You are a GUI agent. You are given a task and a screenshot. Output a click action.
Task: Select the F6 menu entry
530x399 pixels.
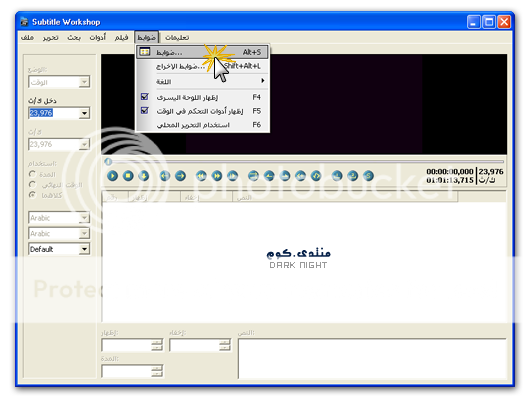(202, 125)
